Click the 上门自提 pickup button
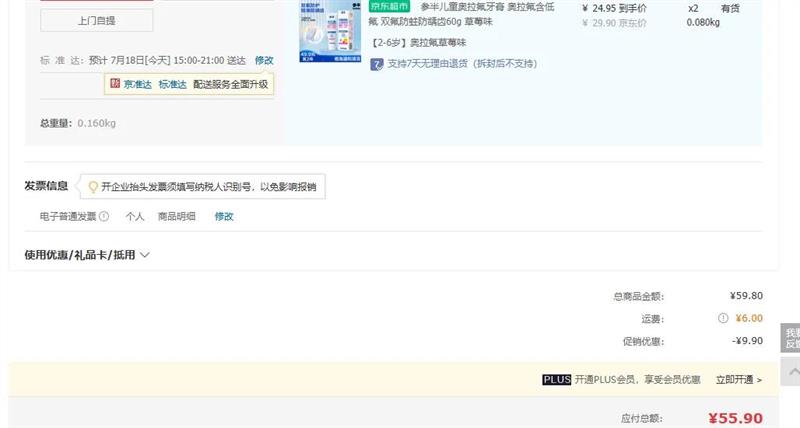Image resolution: width=800 pixels, height=428 pixels. (x=96, y=21)
